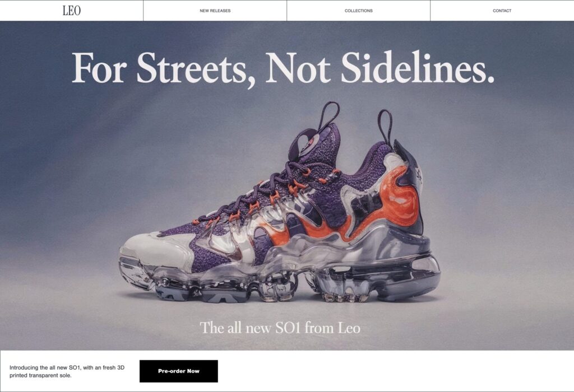Click the 'For Streets, Not Sidelines.' headline
Image resolution: width=574 pixels, height=392 pixels.
283,68
